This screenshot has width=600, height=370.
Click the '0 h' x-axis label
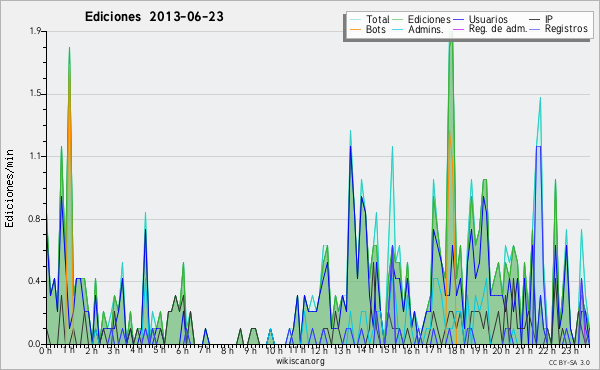point(45,350)
